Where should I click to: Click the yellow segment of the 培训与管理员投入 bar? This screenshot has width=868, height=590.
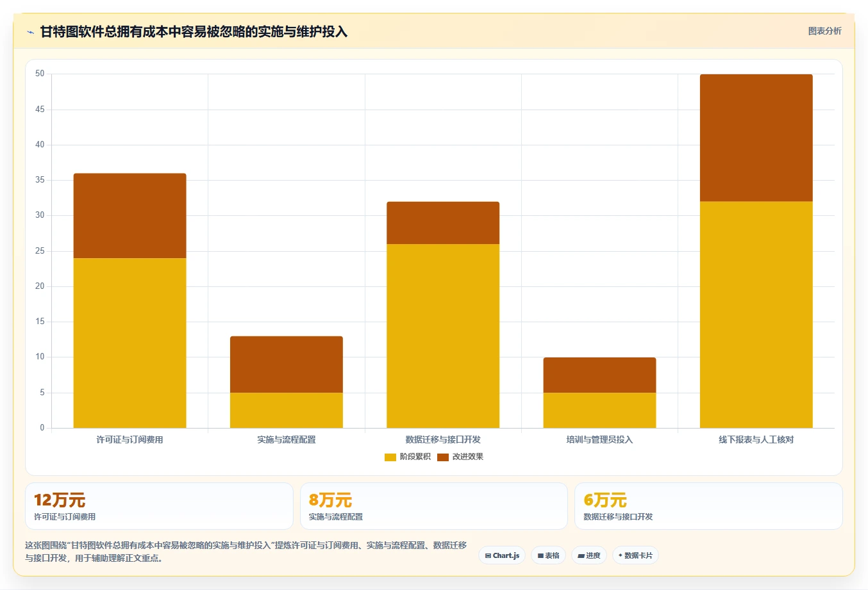click(599, 410)
